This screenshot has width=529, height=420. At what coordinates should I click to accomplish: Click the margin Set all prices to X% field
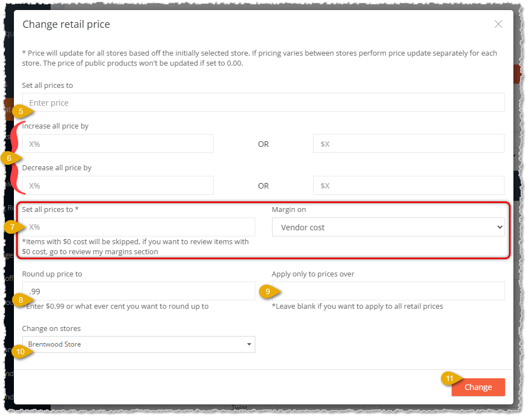click(139, 227)
